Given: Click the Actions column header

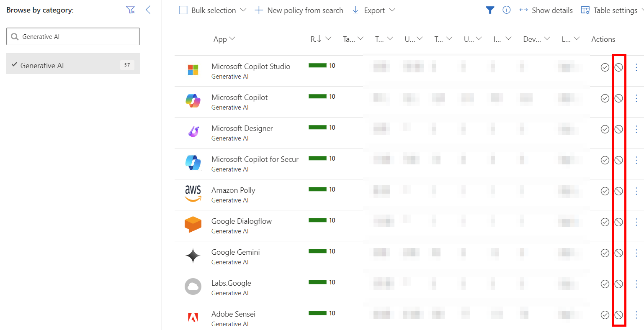Looking at the screenshot, I should point(603,39).
